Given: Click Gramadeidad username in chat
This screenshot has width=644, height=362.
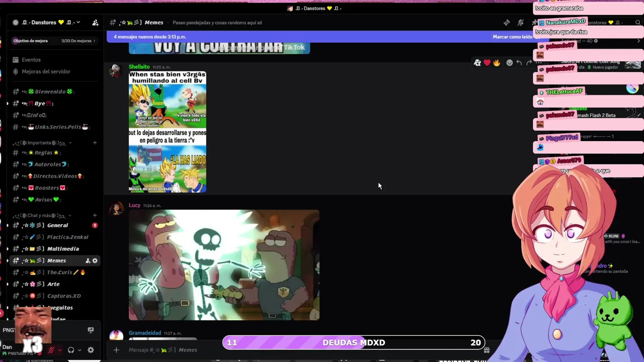Looking at the screenshot, I should pyautogui.click(x=145, y=333).
